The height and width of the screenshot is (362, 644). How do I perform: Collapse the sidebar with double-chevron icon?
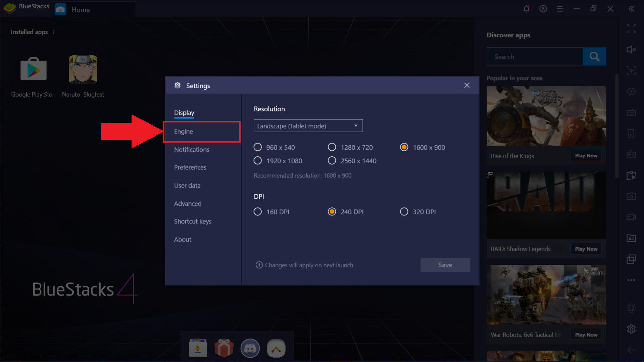[x=631, y=9]
